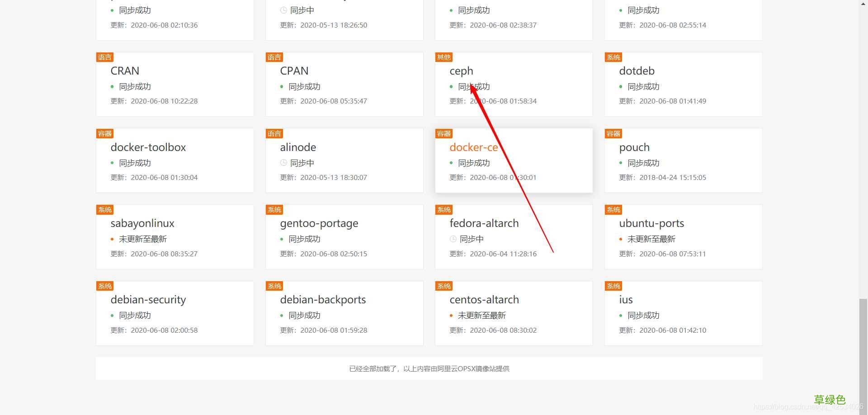Open the CPAN mirror link
This screenshot has width=868, height=415.
coord(294,71)
